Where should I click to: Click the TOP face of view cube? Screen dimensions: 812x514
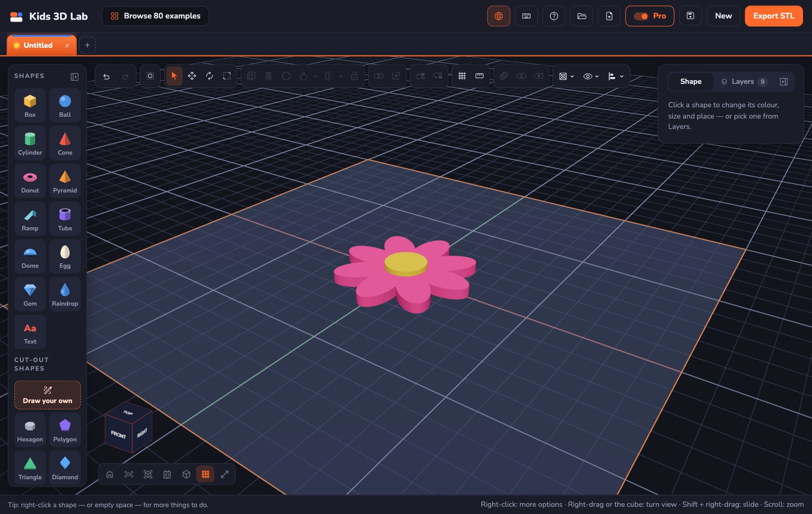click(x=129, y=412)
